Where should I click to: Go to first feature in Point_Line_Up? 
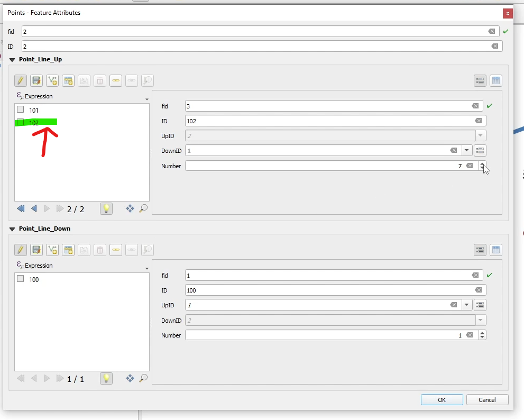pyautogui.click(x=21, y=208)
